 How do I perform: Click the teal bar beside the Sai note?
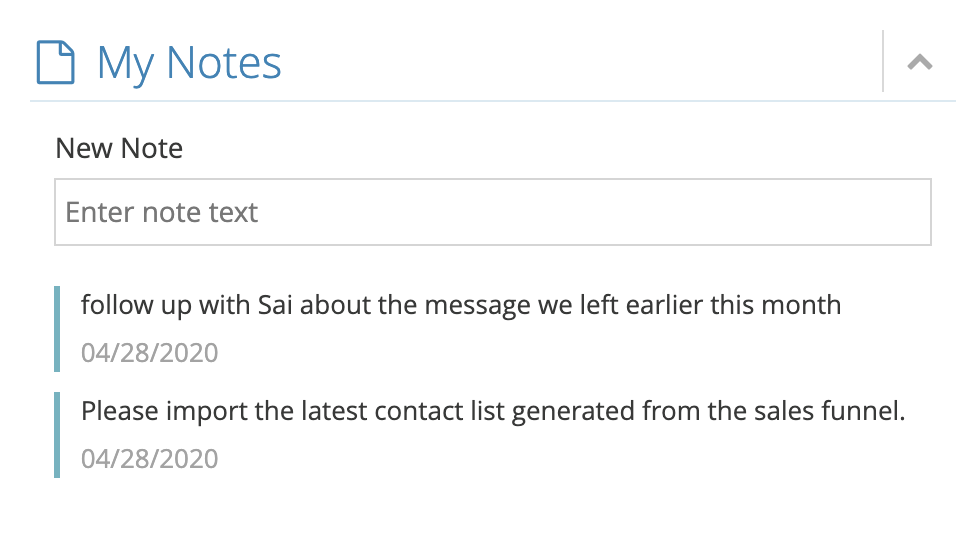[x=58, y=329]
